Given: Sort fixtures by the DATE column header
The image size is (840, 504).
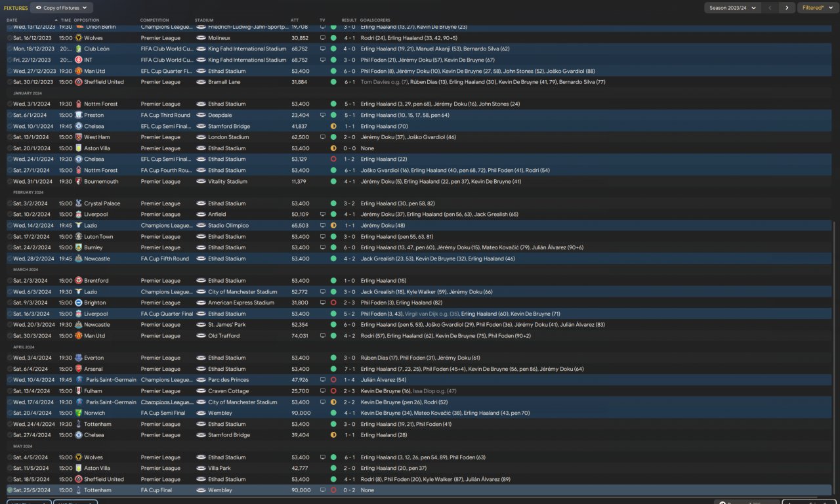Looking at the screenshot, I should pos(12,20).
